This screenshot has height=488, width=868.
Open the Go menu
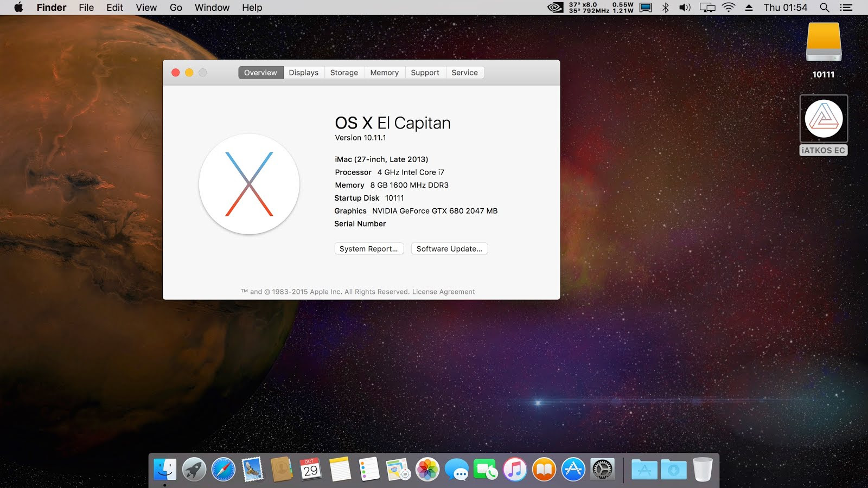pos(176,8)
